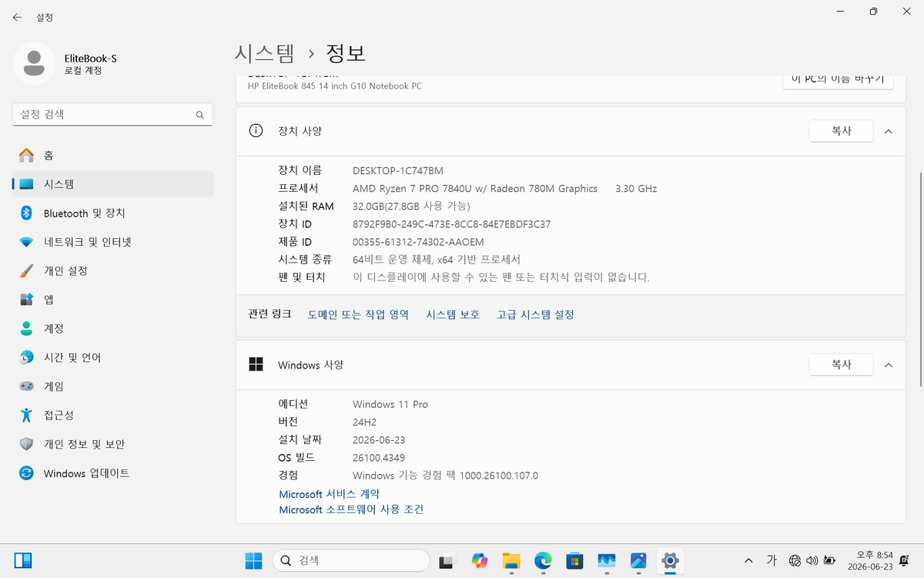Screen dimensions: 924x578
Task: Open 개인 정보 및 보안 settings
Action: [x=113, y=445]
